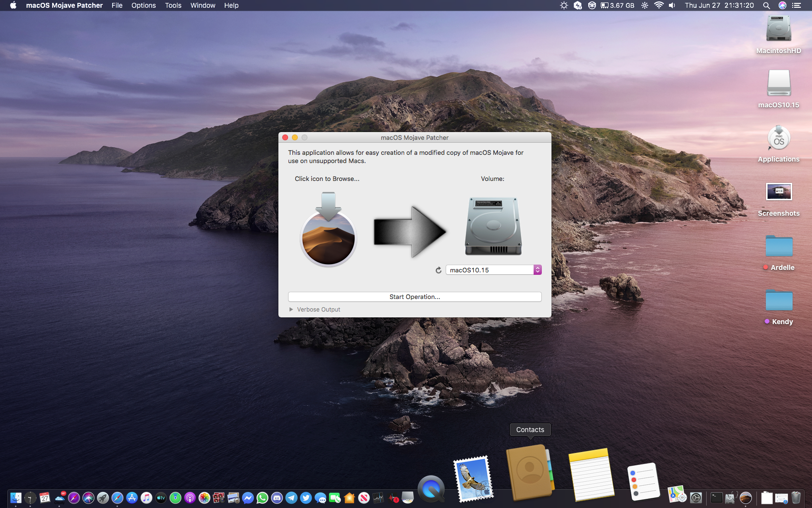Open the Trash in the Dock
The image size is (812, 508).
click(x=796, y=497)
